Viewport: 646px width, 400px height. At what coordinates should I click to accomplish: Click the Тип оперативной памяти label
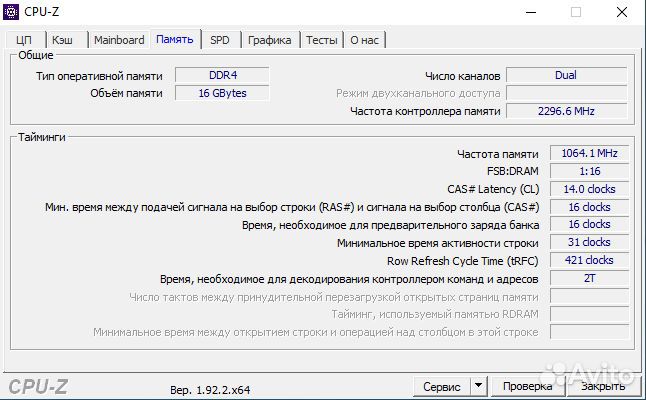[x=99, y=76]
